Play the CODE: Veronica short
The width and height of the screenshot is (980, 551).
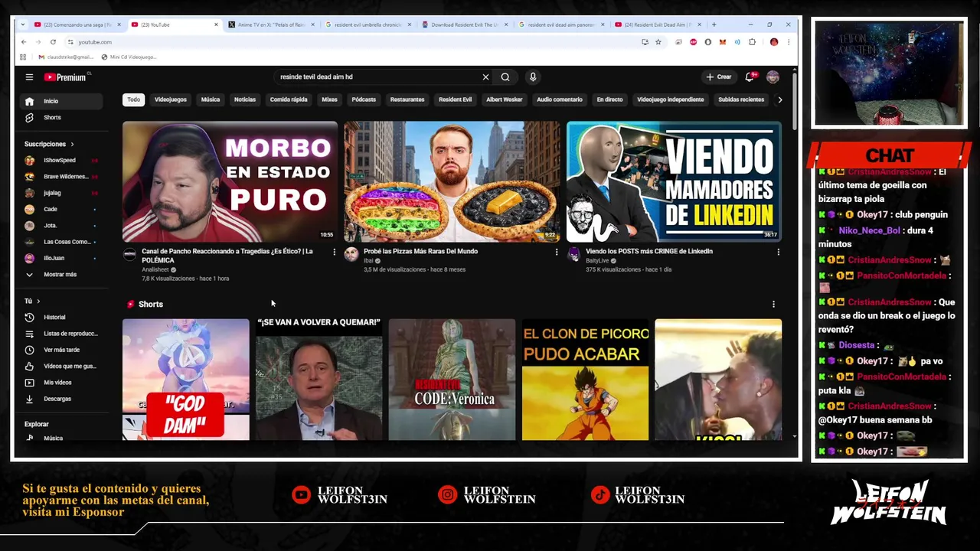click(452, 380)
